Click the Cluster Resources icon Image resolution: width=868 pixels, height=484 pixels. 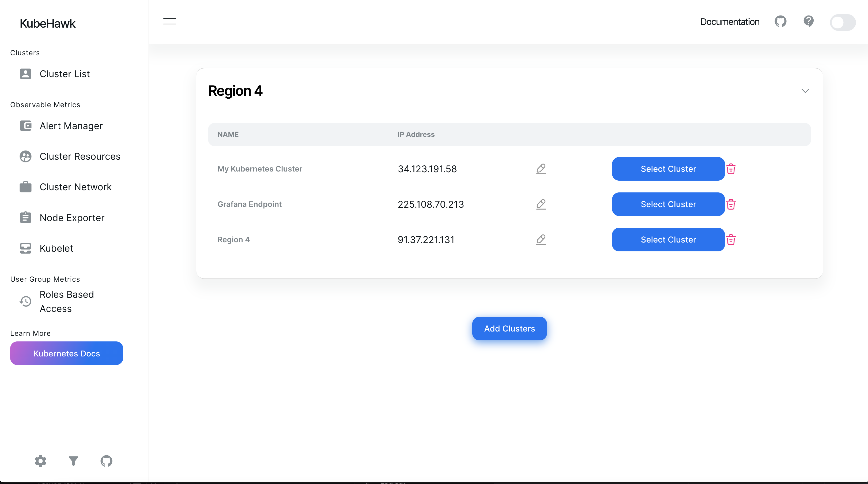pos(26,157)
